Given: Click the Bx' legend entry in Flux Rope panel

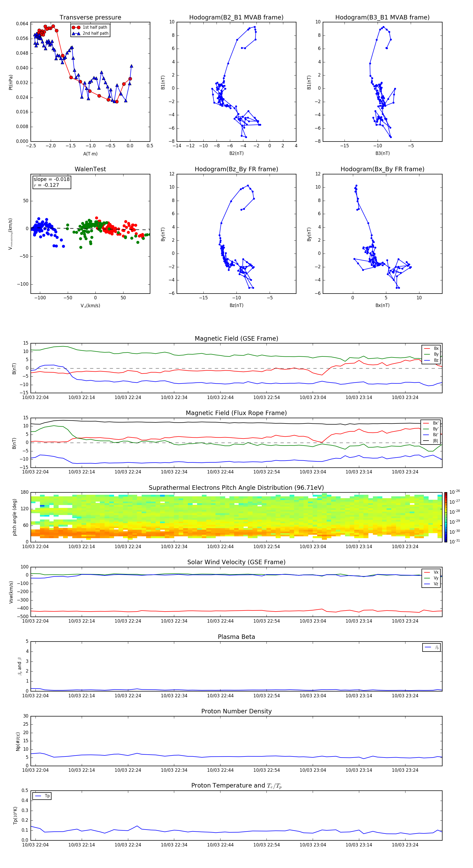Looking at the screenshot, I should click(431, 423).
